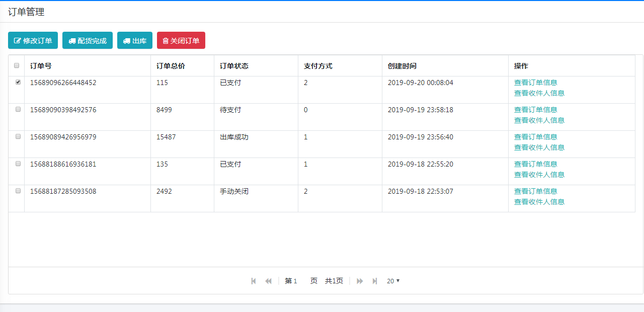Click the truck icon on 出库 button
Viewport: 644px width, 312px height.
pyautogui.click(x=126, y=40)
